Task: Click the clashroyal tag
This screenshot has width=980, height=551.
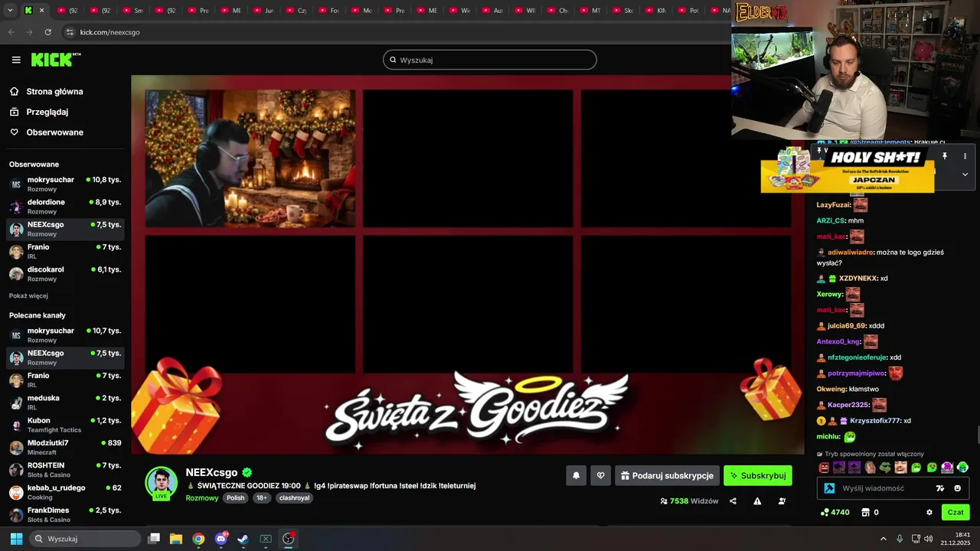Action: [x=294, y=497]
